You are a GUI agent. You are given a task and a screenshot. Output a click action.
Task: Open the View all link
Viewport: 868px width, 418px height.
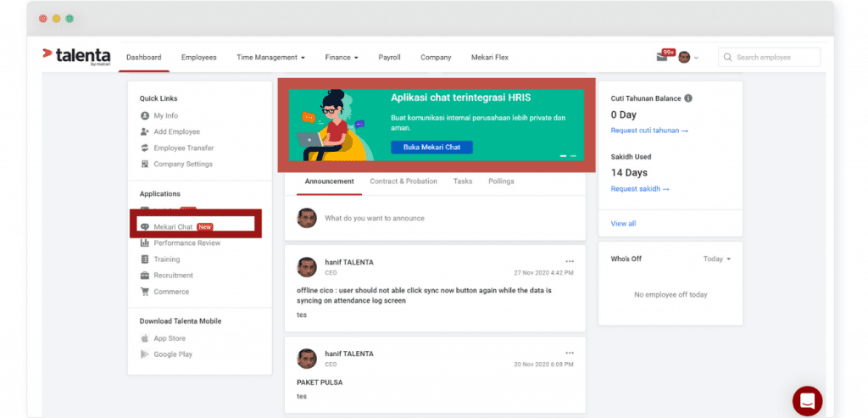[623, 224]
